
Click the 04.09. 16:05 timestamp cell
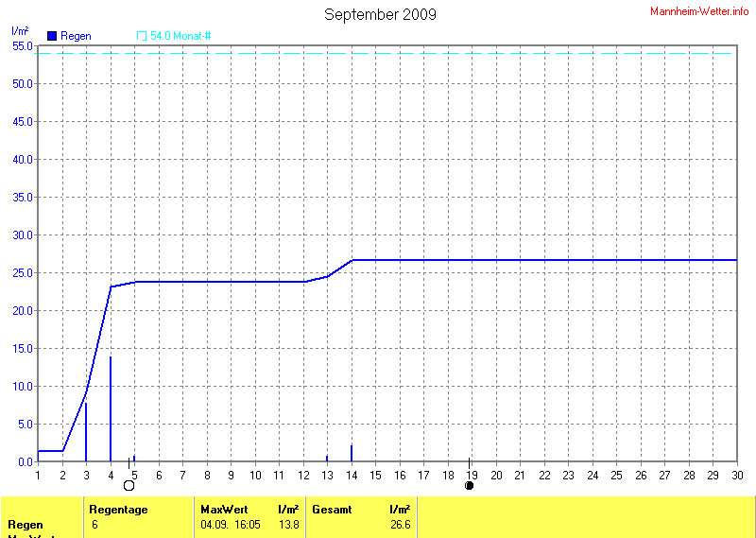[229, 524]
